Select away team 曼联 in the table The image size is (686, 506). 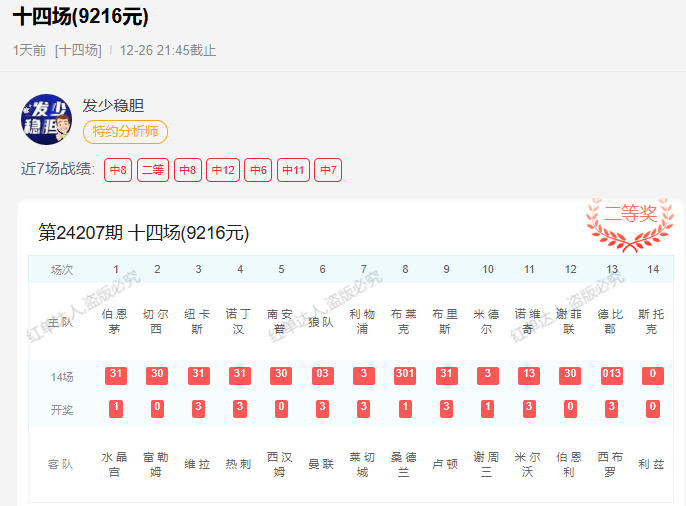[322, 464]
